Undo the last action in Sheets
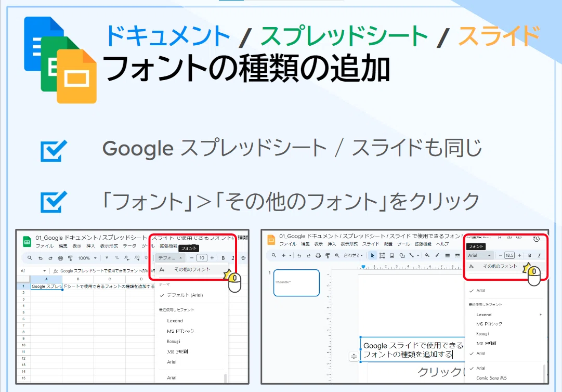Image resolution: width=562 pixels, height=392 pixels. click(x=41, y=258)
